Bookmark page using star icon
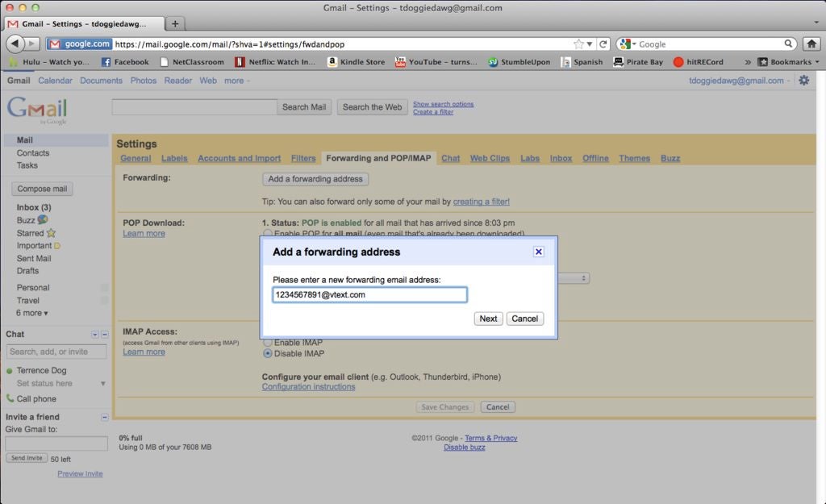This screenshot has height=504, width=826. [x=578, y=44]
